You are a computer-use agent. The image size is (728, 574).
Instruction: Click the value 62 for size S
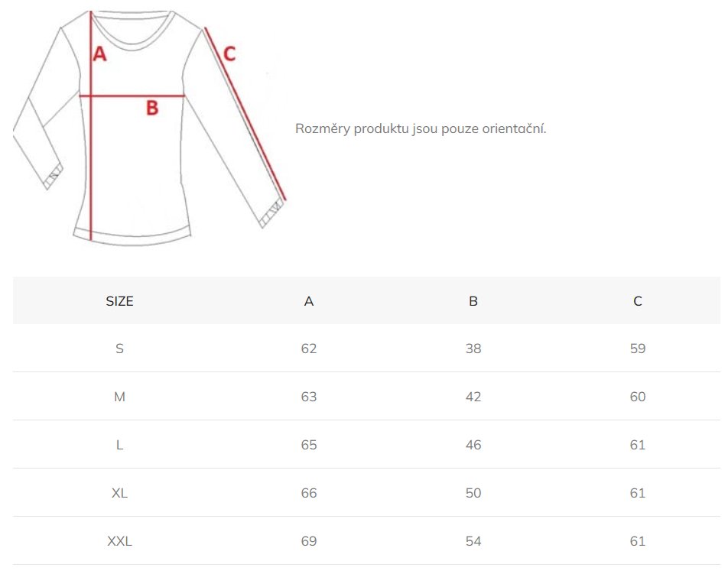309,349
